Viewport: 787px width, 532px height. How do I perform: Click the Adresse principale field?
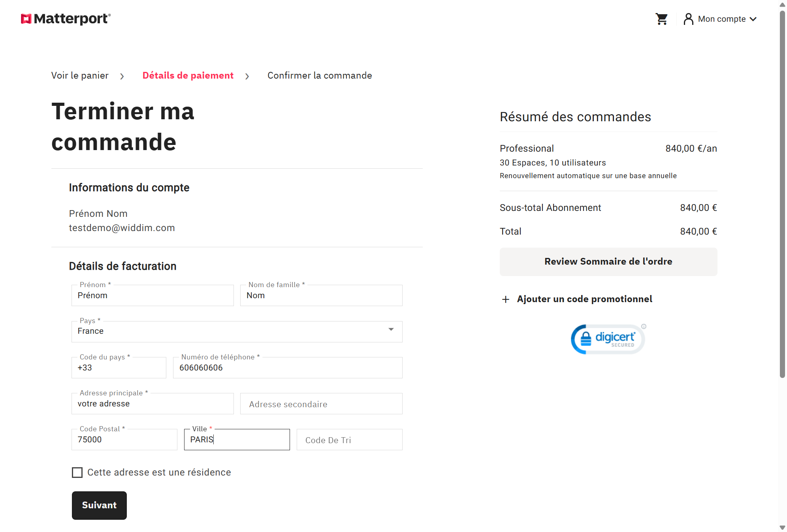[x=153, y=404]
